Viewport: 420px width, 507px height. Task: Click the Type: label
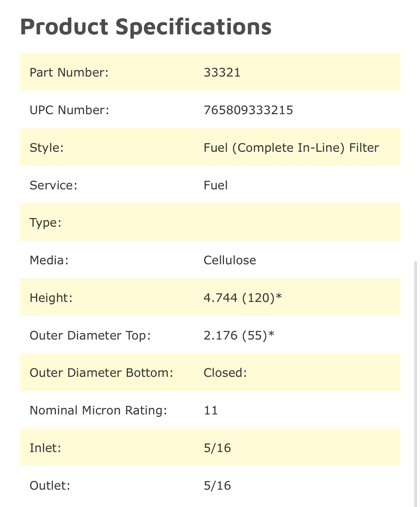click(45, 223)
